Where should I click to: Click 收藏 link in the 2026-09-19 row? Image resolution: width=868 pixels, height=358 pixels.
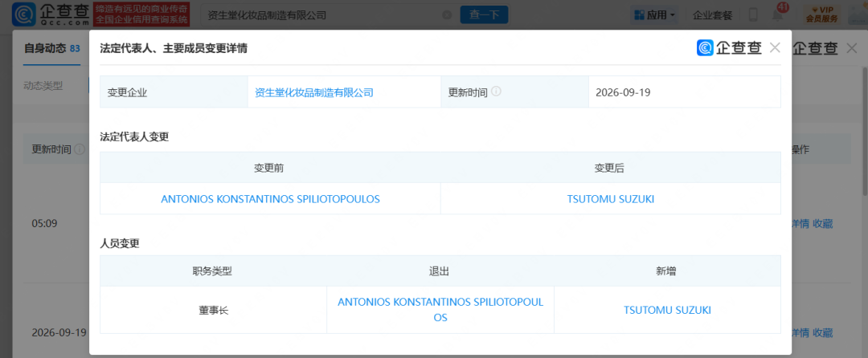[x=823, y=332]
